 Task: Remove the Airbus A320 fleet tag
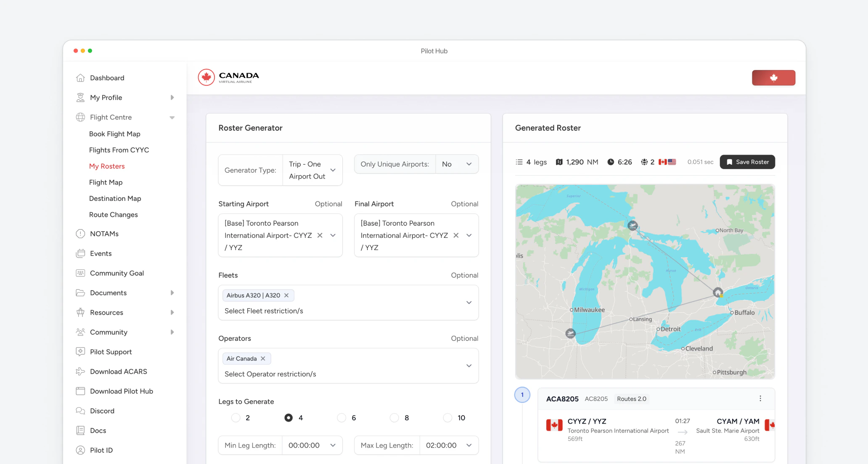pyautogui.click(x=286, y=295)
